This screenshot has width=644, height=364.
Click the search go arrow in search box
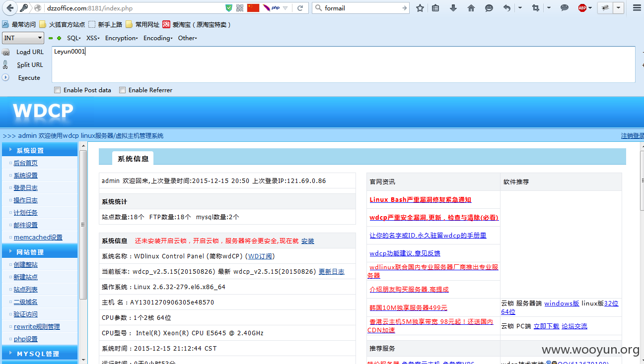405,8
